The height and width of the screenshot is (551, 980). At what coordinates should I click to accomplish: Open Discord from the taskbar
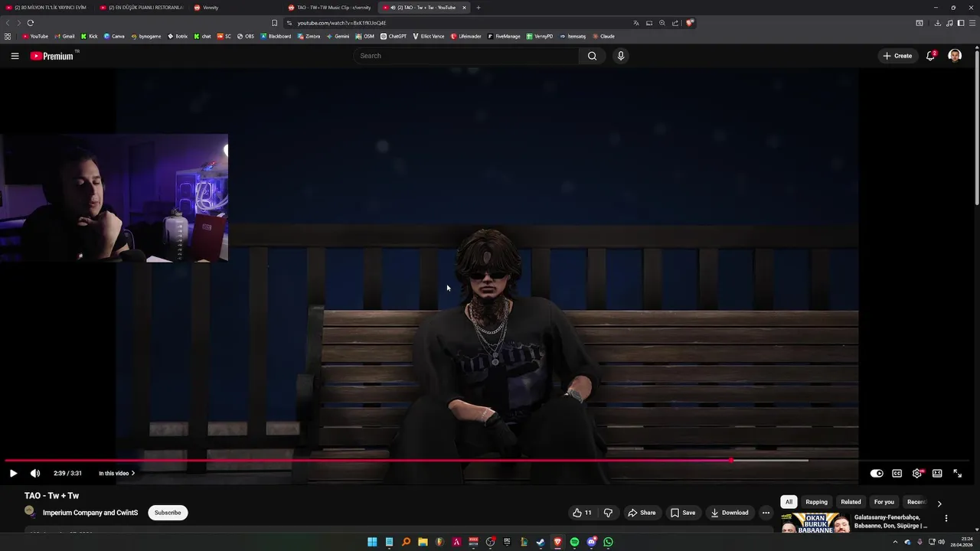(591, 542)
